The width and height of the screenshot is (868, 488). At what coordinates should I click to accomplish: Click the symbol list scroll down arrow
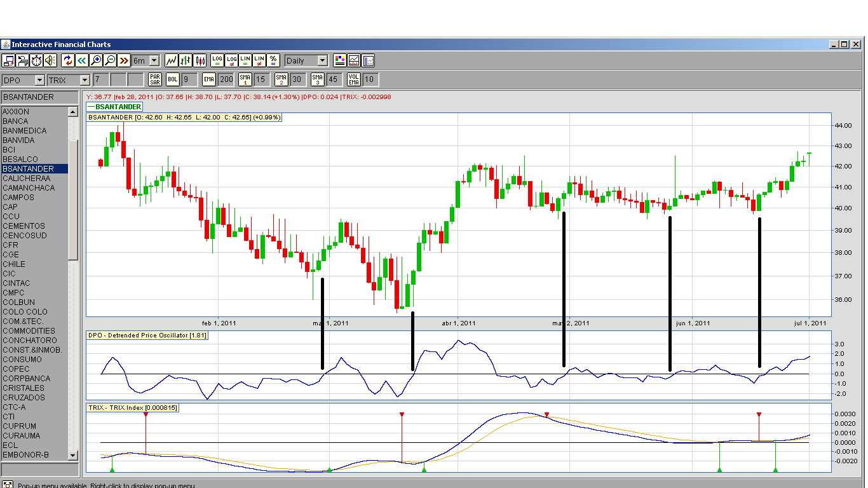[73, 455]
